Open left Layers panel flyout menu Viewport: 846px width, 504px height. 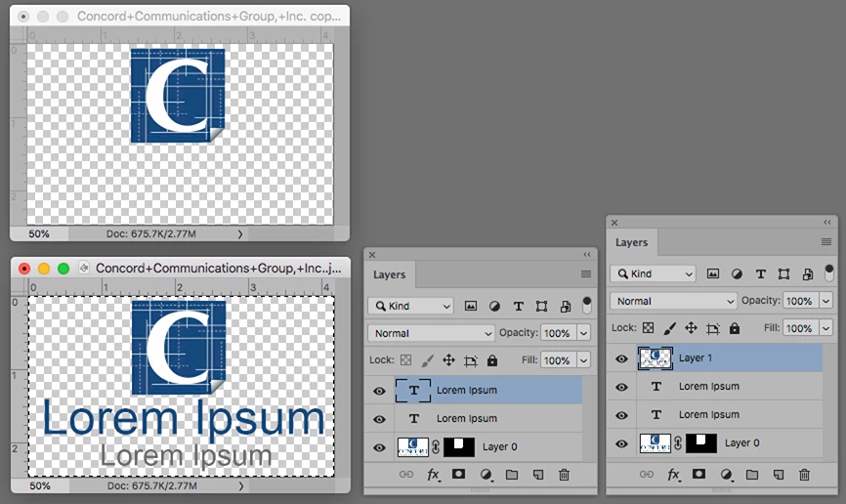coord(586,274)
